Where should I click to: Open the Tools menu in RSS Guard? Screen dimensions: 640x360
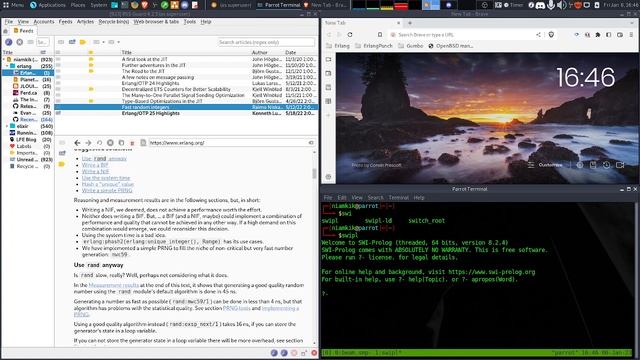190,22
